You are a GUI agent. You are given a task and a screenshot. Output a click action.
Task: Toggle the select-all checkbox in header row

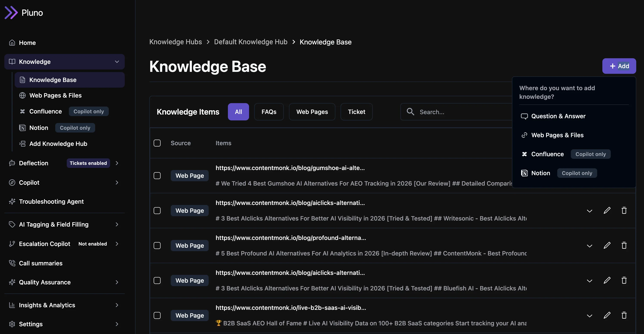[157, 143]
